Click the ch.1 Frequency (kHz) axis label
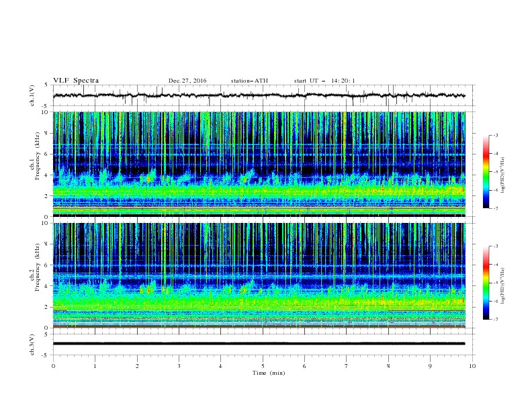532x411 pixels. coord(36,156)
